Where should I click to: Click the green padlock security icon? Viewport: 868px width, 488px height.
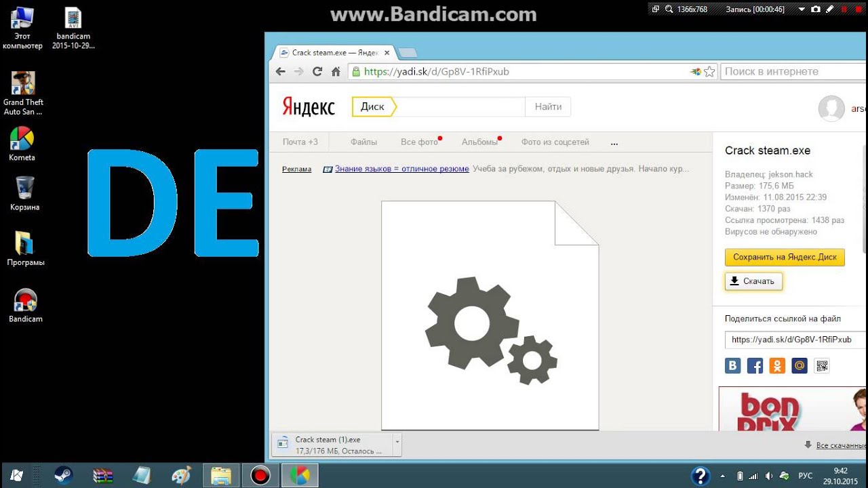[x=355, y=71]
